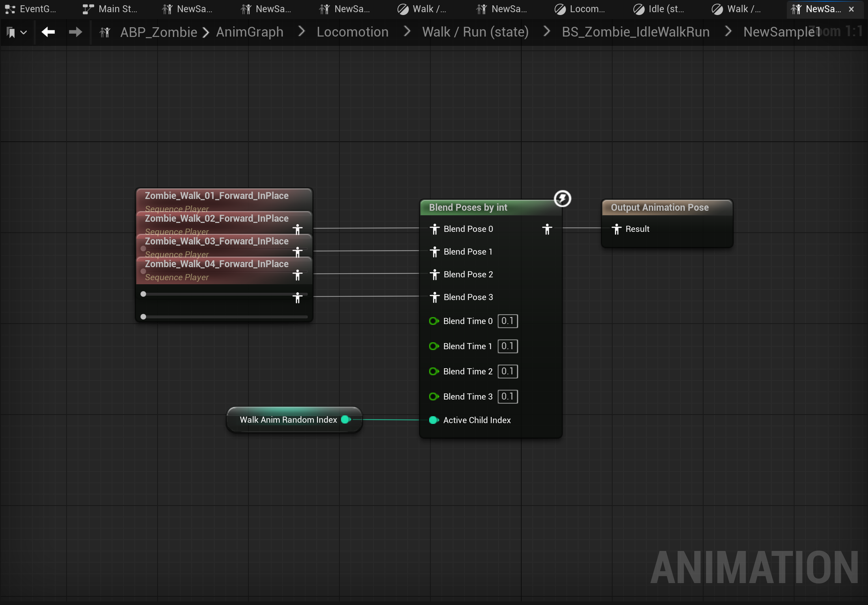This screenshot has width=868, height=605.
Task: Click Zombie_Walk_04 sequence player output pin
Action: pos(298,298)
